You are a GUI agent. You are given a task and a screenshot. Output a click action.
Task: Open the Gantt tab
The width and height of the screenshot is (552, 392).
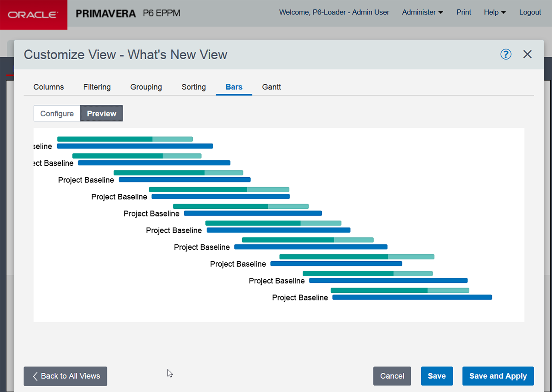pos(272,87)
